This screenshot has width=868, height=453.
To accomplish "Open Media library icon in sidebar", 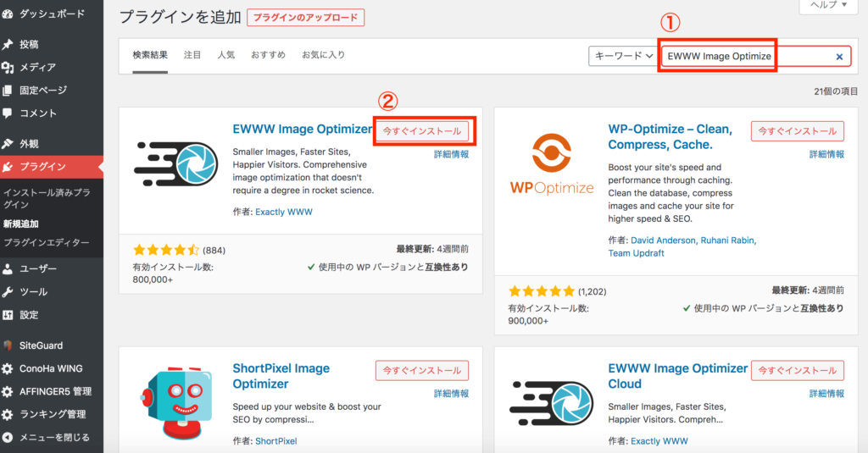I will [x=8, y=67].
